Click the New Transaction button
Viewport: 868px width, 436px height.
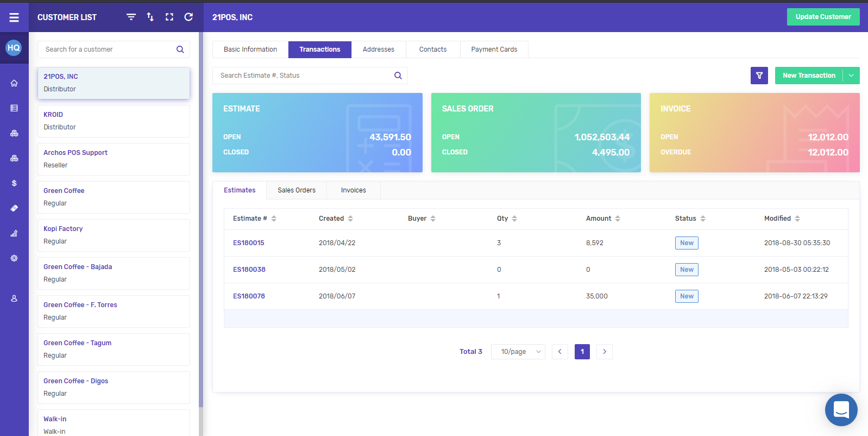click(809, 76)
